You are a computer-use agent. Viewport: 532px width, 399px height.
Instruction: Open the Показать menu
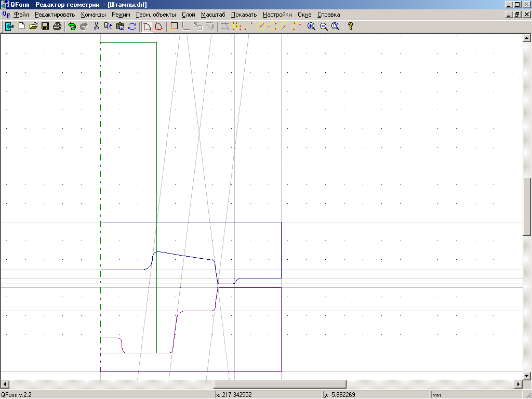point(244,15)
